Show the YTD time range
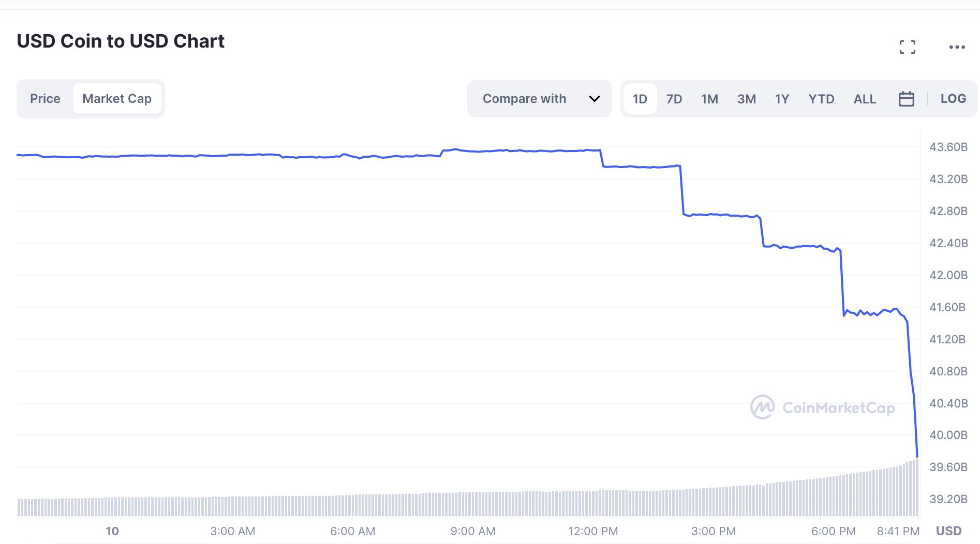This screenshot has height=544, width=980. [x=821, y=99]
